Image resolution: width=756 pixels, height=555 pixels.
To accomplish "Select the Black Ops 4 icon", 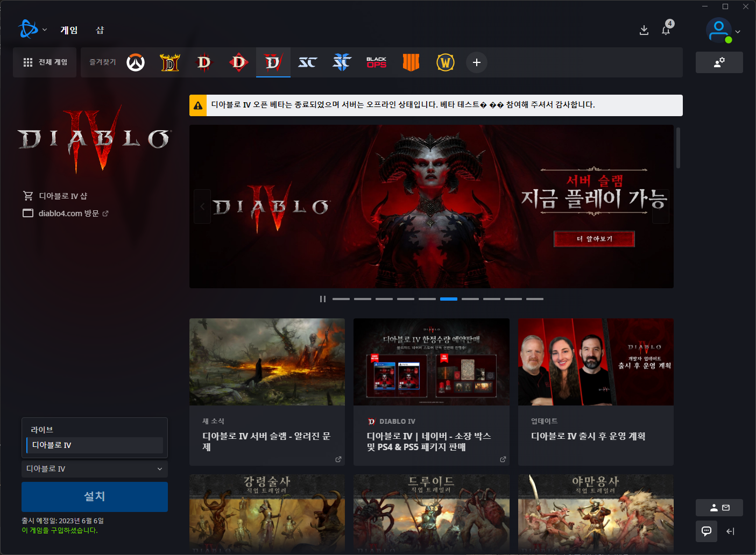I will [x=411, y=63].
